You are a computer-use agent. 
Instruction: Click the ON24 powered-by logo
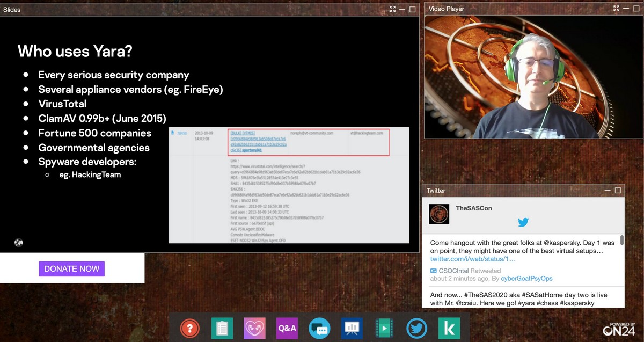pyautogui.click(x=619, y=330)
